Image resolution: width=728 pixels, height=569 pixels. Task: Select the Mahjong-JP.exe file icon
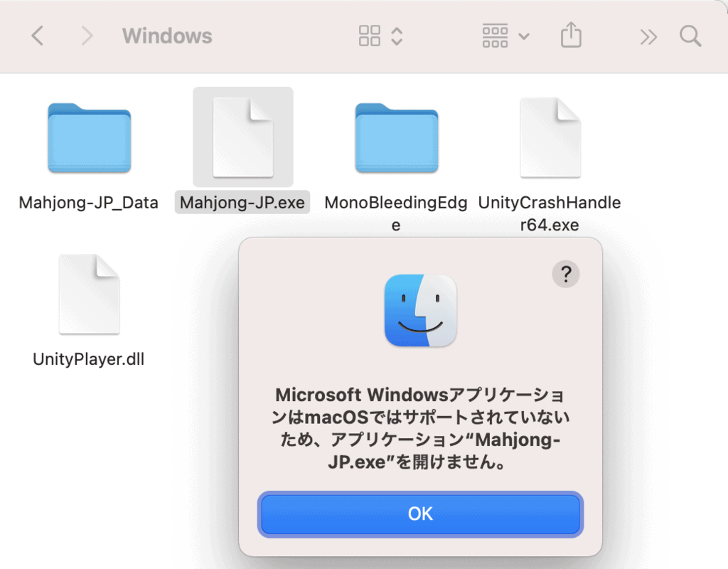click(243, 137)
